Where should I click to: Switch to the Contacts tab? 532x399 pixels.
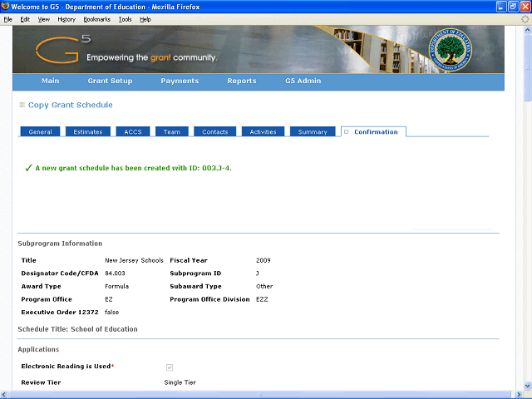point(214,131)
